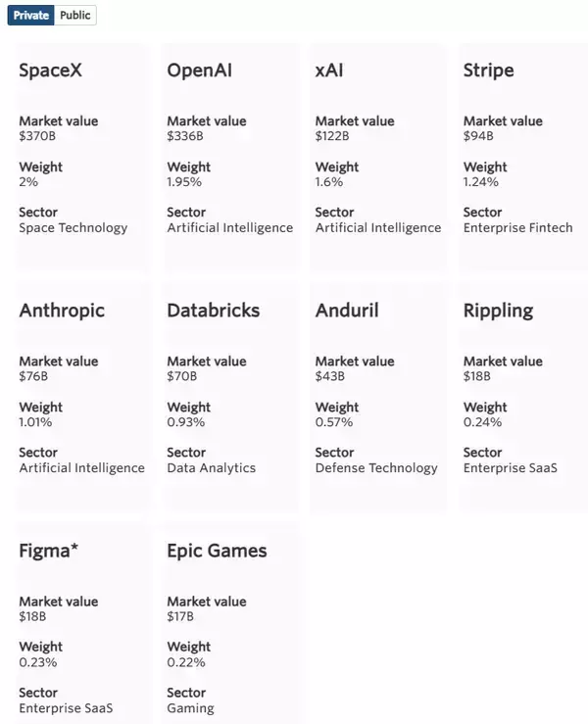Click SpaceX's $370B market value
Screen dimensions: 588x724
pyautogui.click(x=38, y=136)
